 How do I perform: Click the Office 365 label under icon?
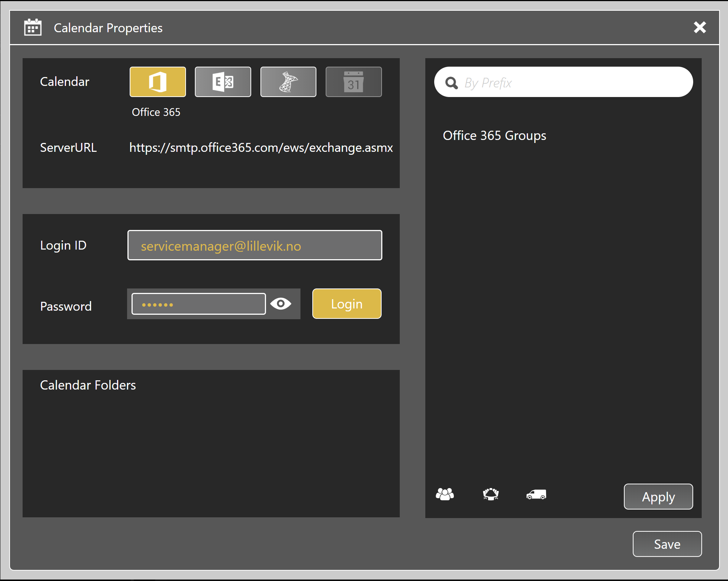point(156,112)
